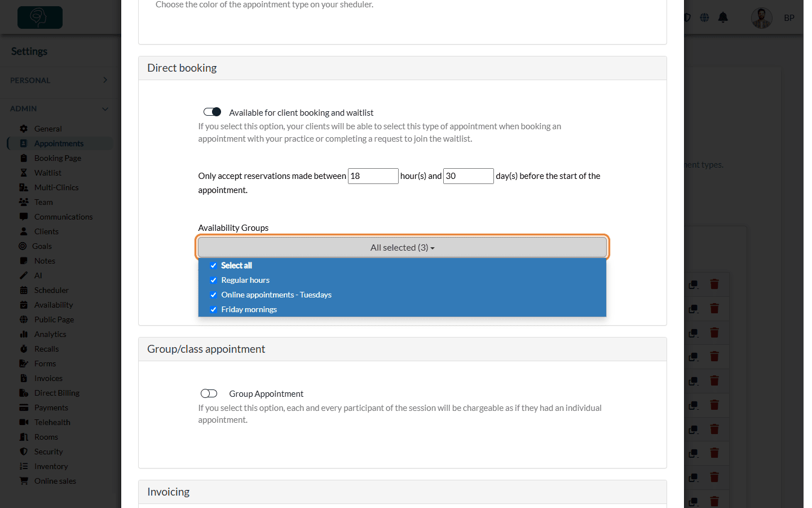
Task: Click the Communications chat bubble icon
Action: pos(24,217)
